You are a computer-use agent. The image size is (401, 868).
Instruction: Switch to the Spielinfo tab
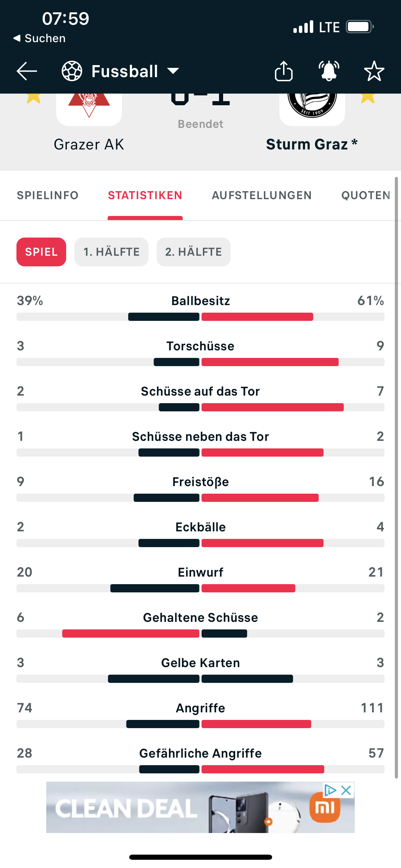point(48,195)
